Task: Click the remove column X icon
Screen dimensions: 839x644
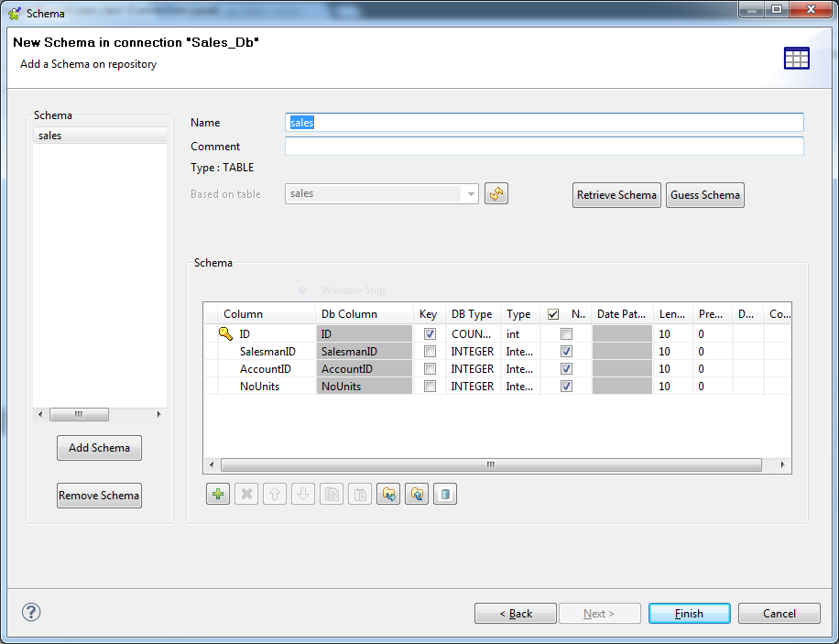Action: click(246, 494)
